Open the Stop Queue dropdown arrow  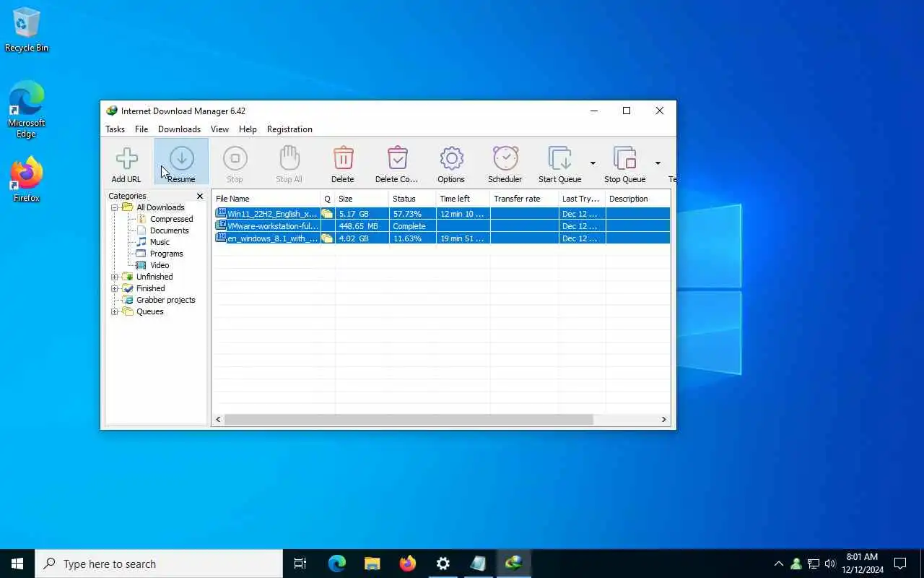658,163
